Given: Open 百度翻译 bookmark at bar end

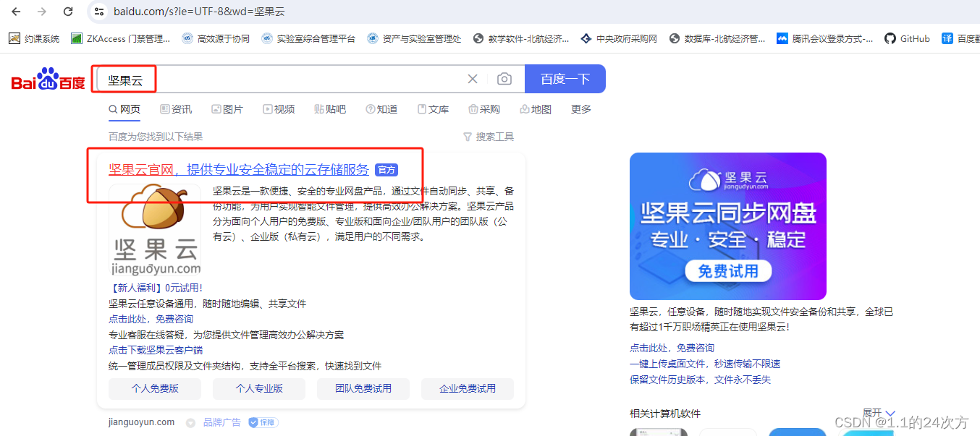Looking at the screenshot, I should tap(960, 38).
